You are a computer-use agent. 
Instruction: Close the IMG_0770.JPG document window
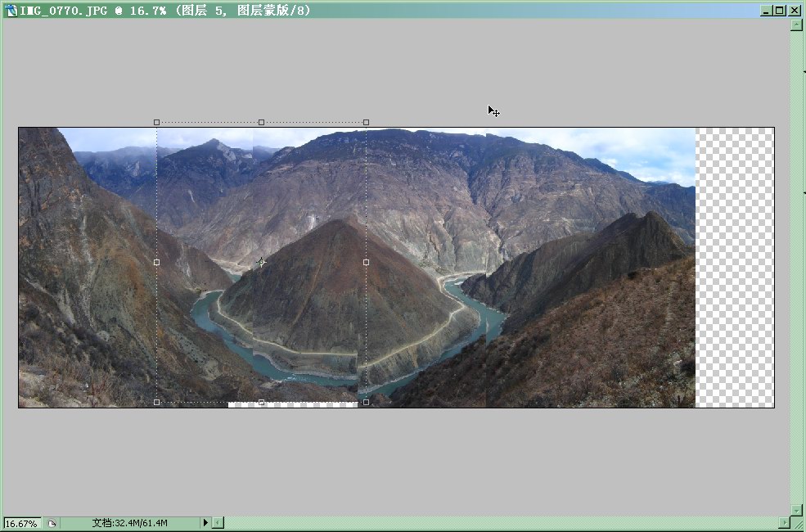[795, 11]
